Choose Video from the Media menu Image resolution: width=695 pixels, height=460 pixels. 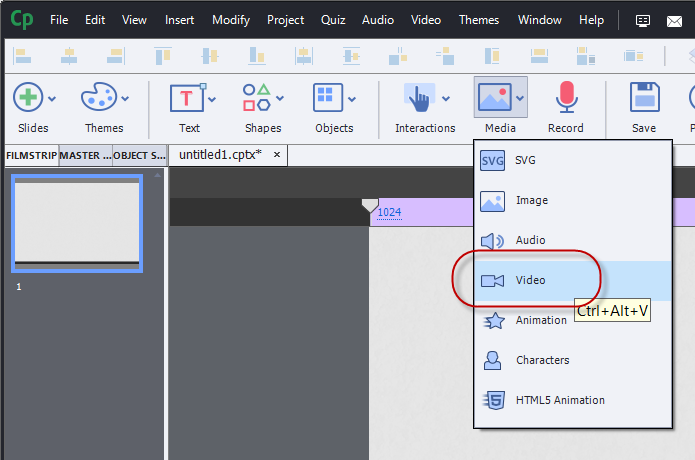point(530,280)
